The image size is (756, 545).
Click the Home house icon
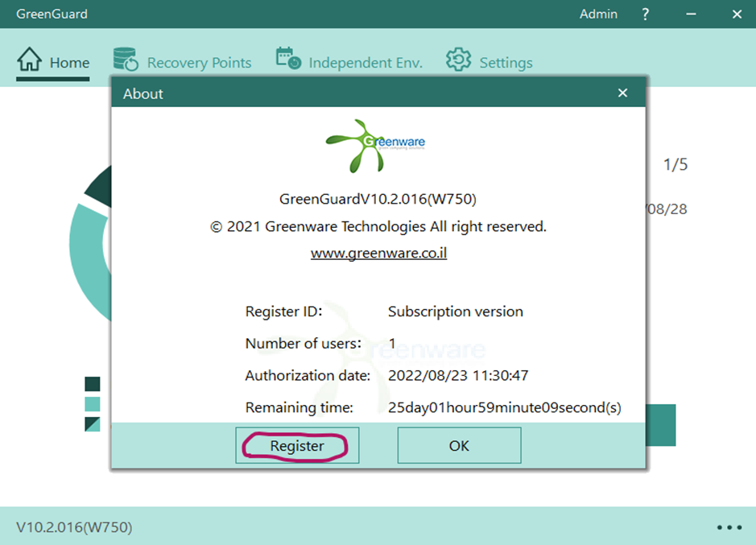tap(30, 60)
